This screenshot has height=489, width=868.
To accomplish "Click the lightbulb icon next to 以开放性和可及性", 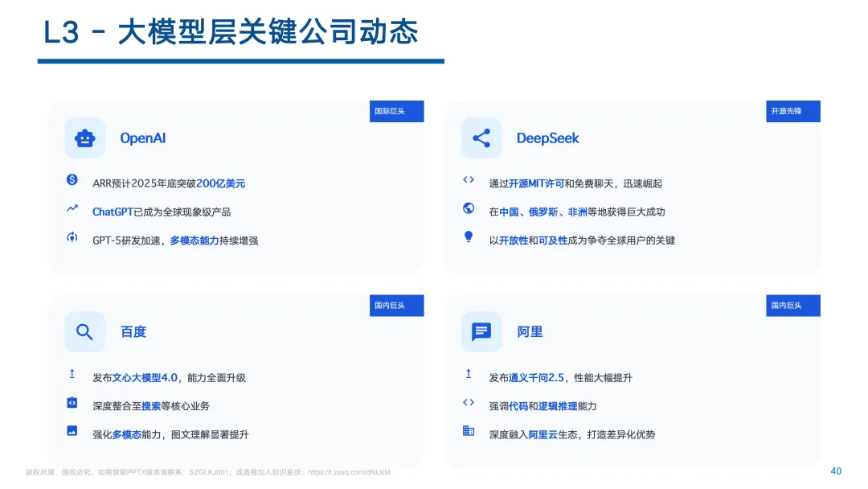I will point(469,237).
